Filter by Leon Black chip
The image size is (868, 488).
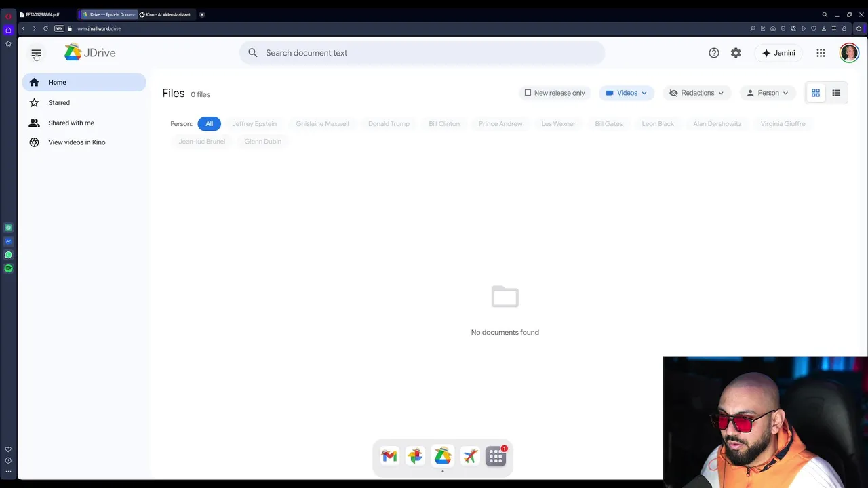(658, 124)
